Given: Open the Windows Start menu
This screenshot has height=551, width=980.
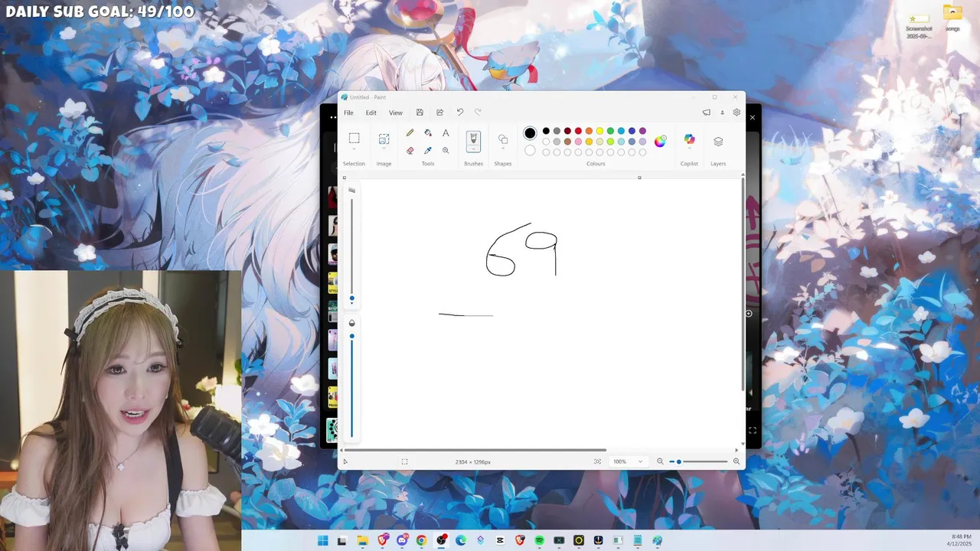Looking at the screenshot, I should click(323, 540).
